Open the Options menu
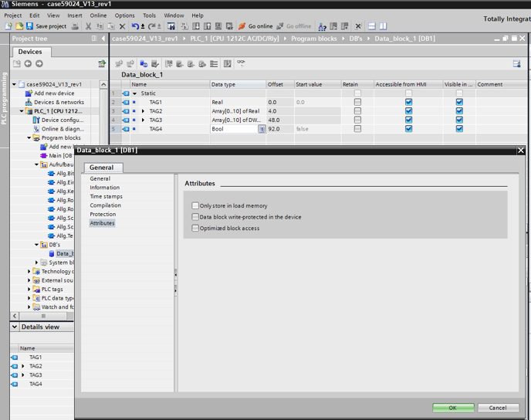 tap(124, 15)
